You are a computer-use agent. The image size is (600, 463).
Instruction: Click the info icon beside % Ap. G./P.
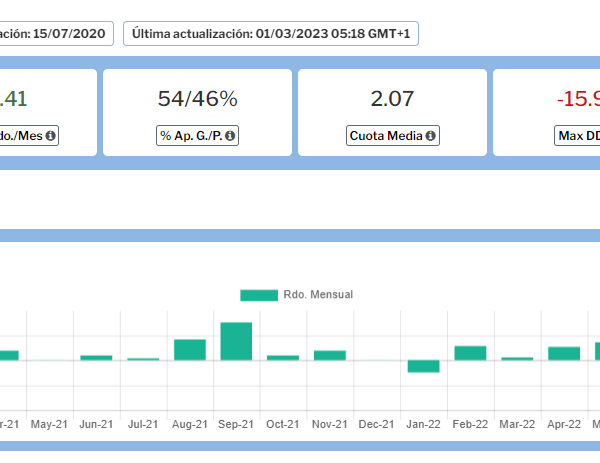(230, 136)
